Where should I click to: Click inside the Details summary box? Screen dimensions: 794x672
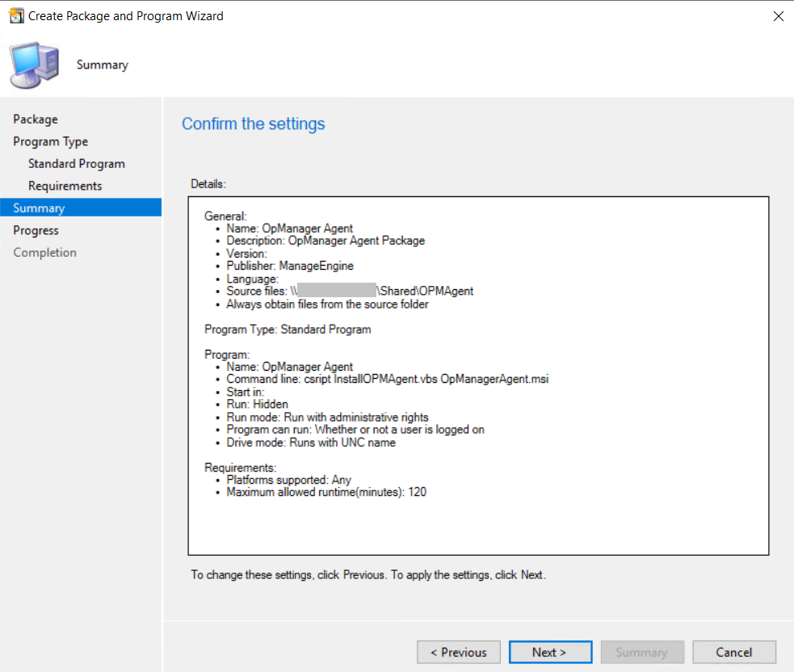click(479, 372)
